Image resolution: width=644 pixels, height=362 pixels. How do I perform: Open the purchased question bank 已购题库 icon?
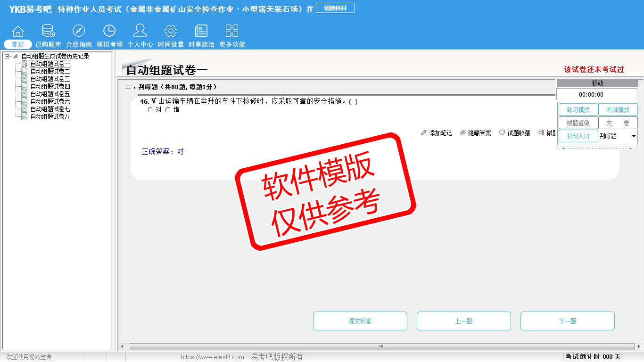coord(48,32)
